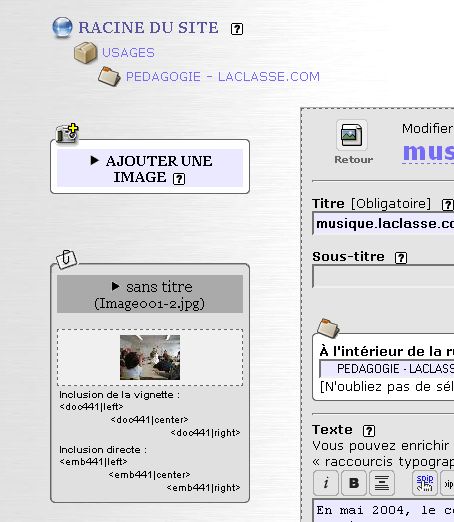Open the PEDAGOGIE - LACLASSE rubrique dropdown
The height and width of the screenshot is (522, 454).
[x=387, y=369]
